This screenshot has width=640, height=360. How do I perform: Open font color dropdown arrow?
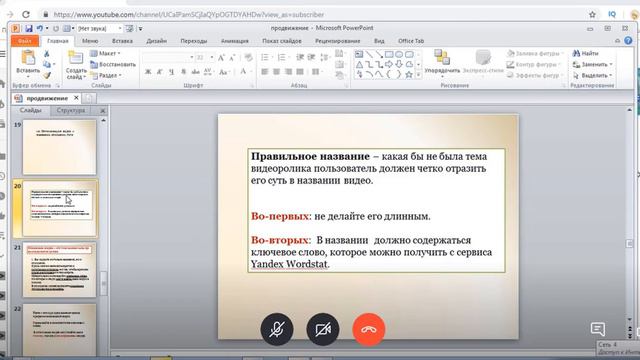click(x=251, y=72)
